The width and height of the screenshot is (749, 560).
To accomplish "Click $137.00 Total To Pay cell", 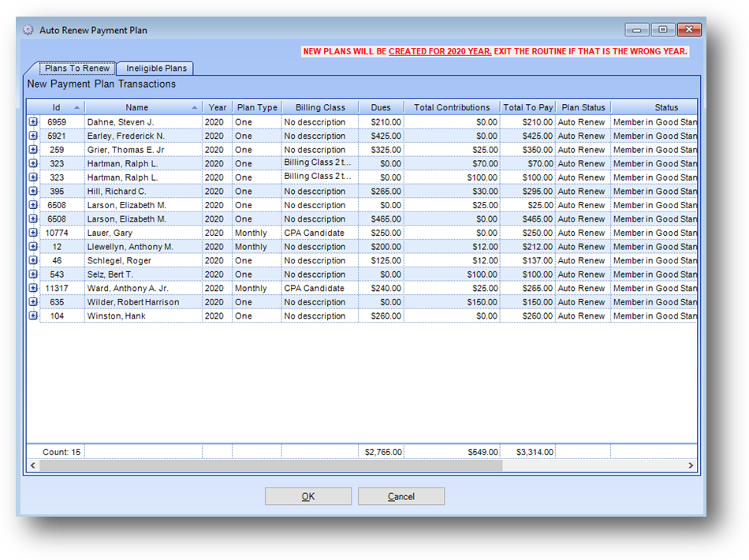I will coord(527,260).
